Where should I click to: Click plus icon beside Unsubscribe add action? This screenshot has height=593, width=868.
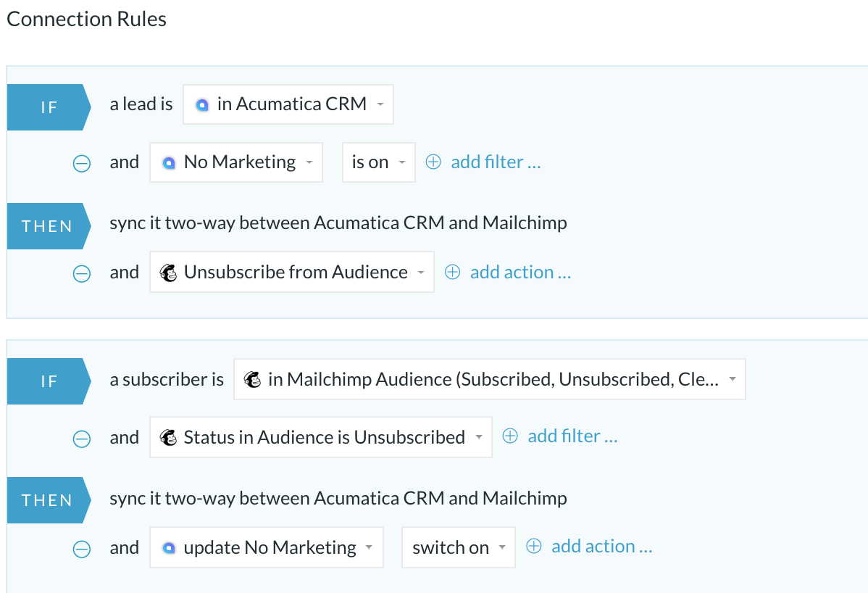click(x=452, y=272)
